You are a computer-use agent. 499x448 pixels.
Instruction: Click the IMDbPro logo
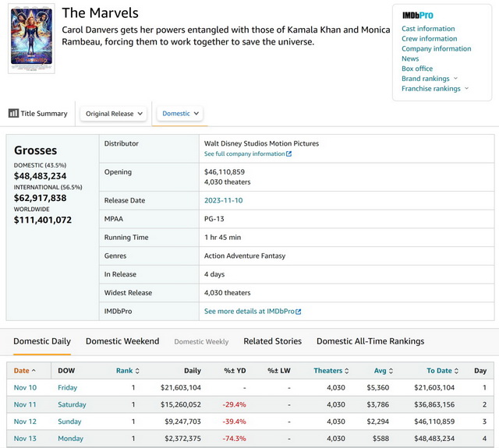417,16
